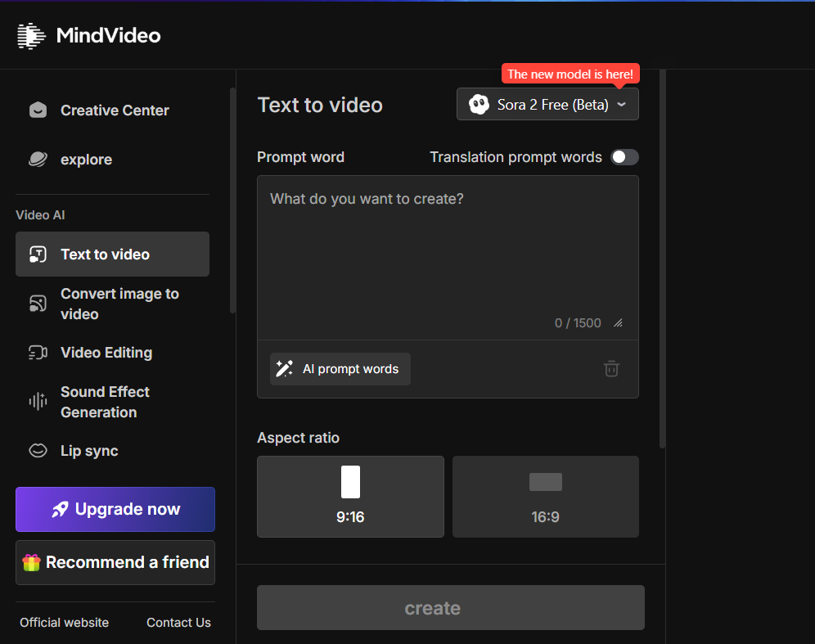Click the Lip sync lips icon
The height and width of the screenshot is (644, 815).
[x=38, y=451]
